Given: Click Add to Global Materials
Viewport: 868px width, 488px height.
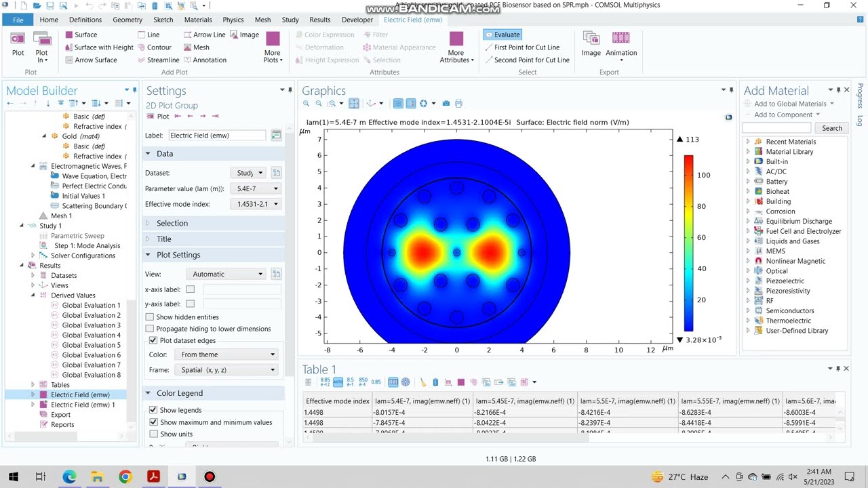Looking at the screenshot, I should [x=789, y=104].
